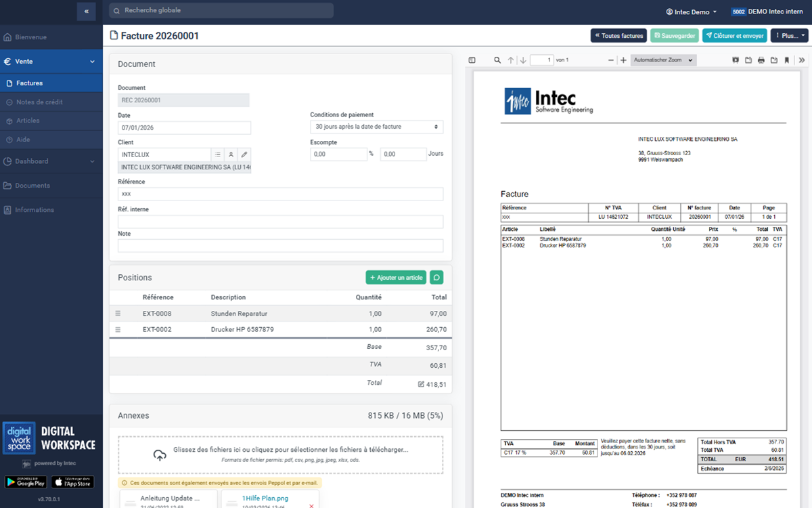This screenshot has height=508, width=812.
Task: Download the invoice PDF
Action: pos(774,60)
